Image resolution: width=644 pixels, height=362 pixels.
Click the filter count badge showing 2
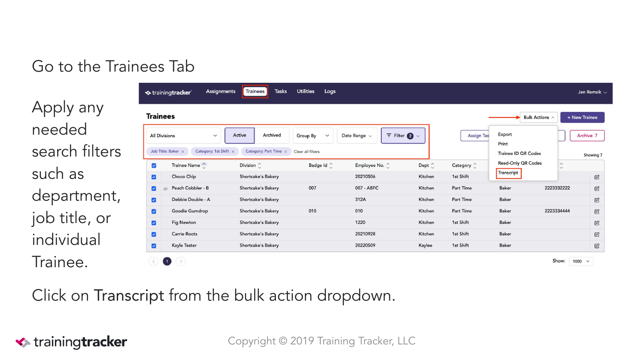pyautogui.click(x=410, y=136)
